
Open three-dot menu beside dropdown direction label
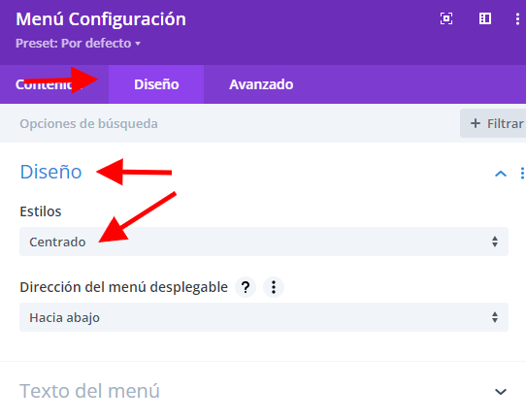[274, 287]
